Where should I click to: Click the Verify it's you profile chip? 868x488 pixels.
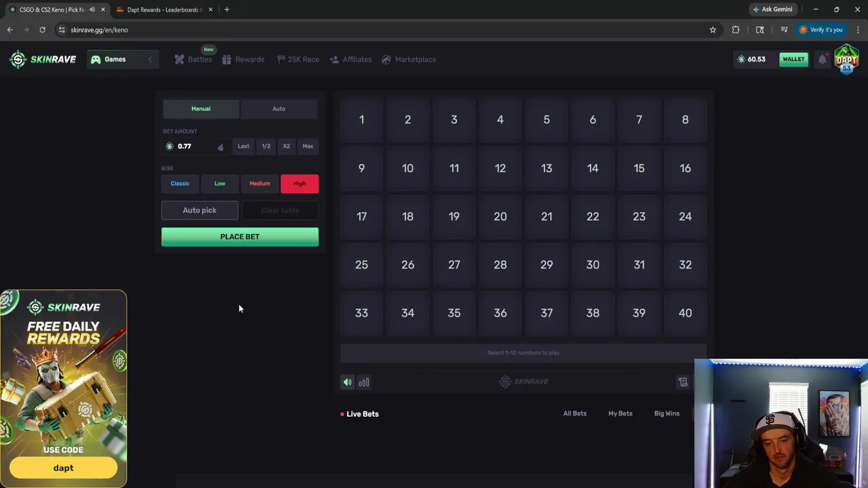[x=821, y=30]
